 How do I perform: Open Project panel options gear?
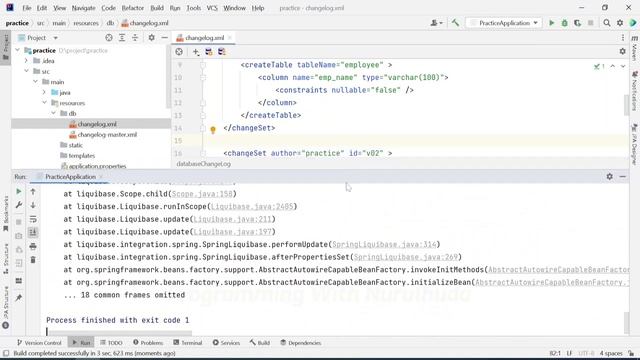[151, 38]
